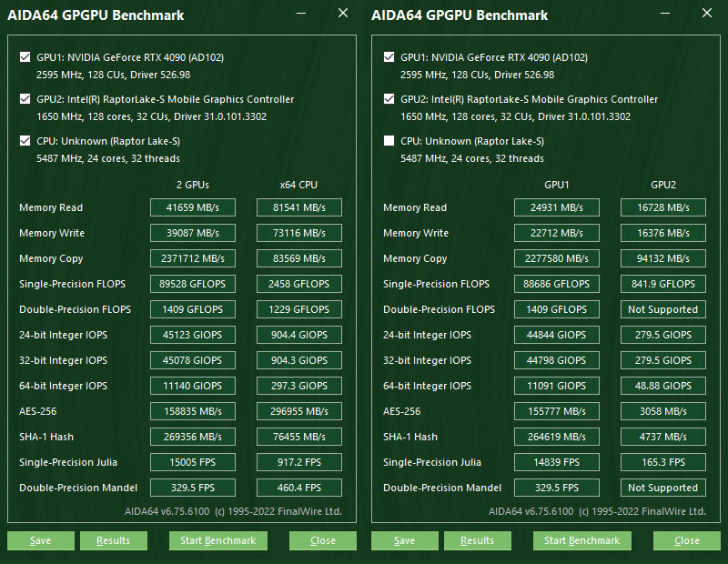Toggle GPU1 RTX 4090 checkbox in right window
This screenshot has height=564, width=728.
click(389, 57)
